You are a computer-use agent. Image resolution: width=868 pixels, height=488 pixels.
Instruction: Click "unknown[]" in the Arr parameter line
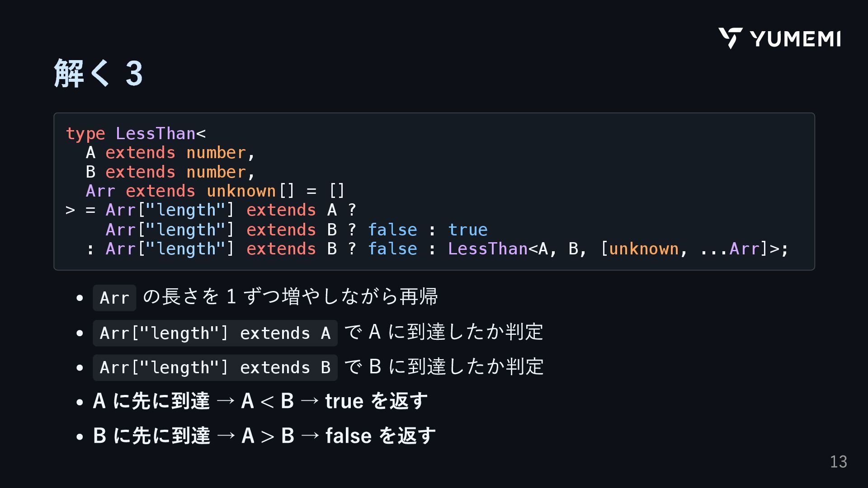[x=250, y=191]
